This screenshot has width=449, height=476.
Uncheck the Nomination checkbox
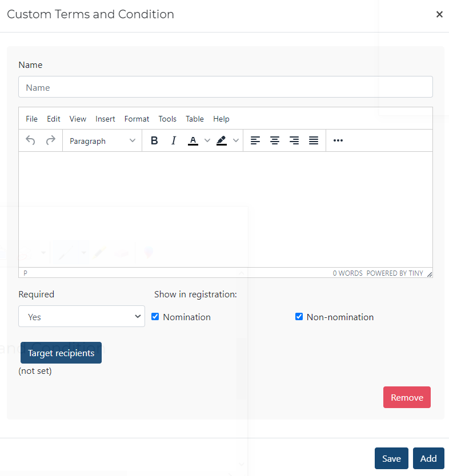coord(155,317)
